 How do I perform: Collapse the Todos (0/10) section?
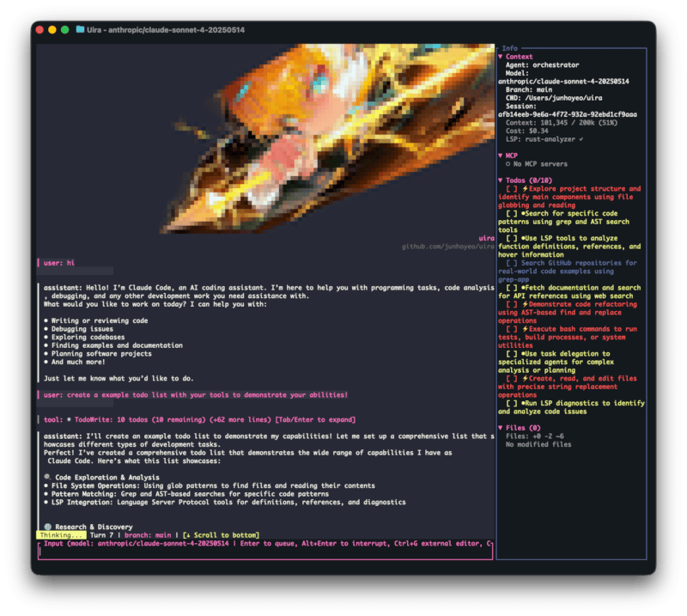501,180
